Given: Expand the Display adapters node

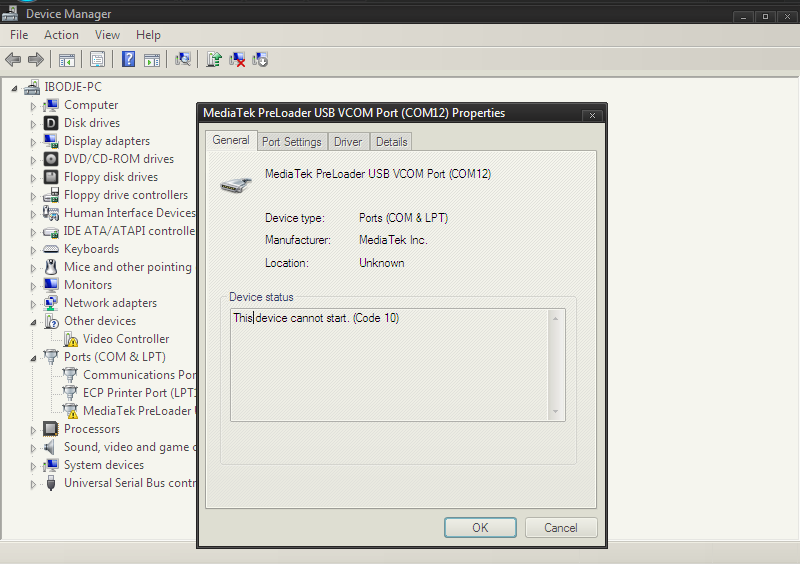Looking at the screenshot, I should click(x=33, y=142).
